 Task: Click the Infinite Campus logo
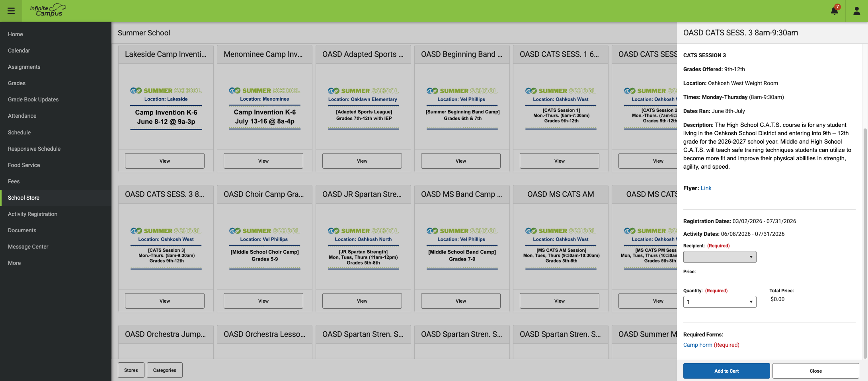pos(48,10)
